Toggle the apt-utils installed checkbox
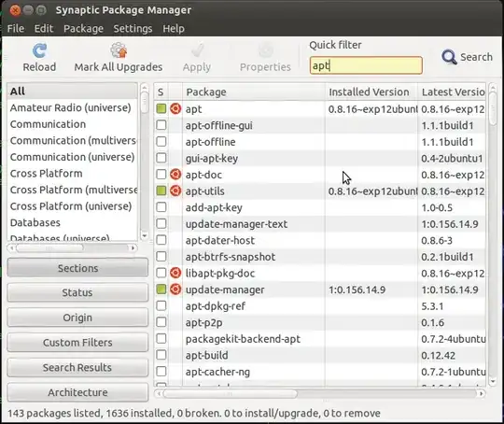Viewport: 504px width, 424px height. (x=161, y=191)
